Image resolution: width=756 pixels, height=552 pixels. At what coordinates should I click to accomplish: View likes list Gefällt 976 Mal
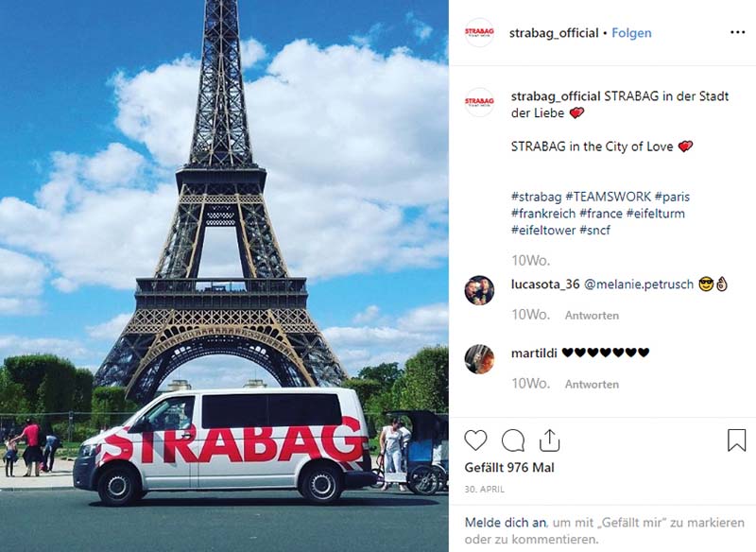point(509,468)
